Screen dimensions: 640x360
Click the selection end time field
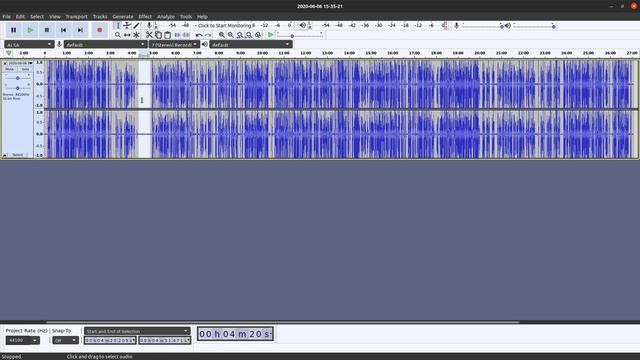pos(164,340)
